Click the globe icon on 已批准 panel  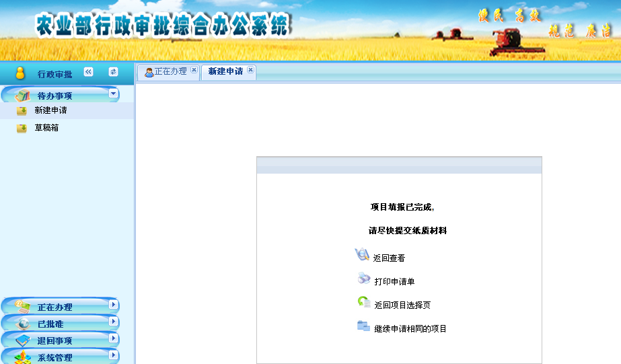(x=23, y=324)
